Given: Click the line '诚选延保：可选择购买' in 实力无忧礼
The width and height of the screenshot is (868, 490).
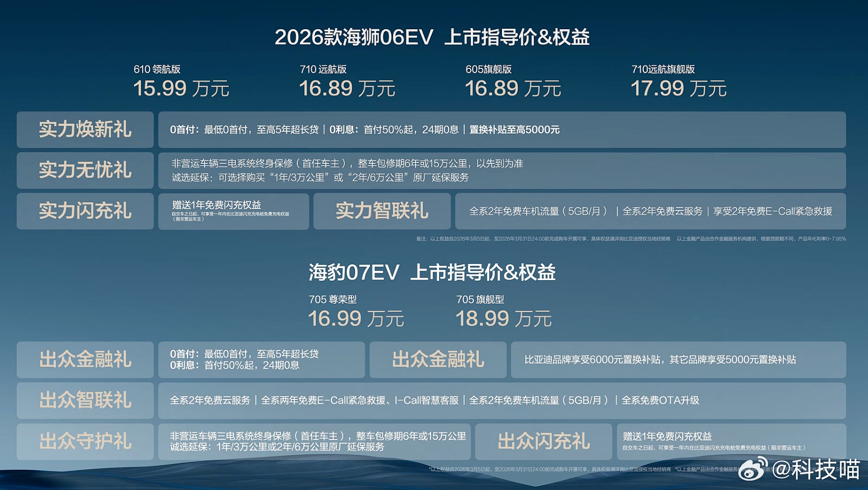Looking at the screenshot, I should pyautogui.click(x=320, y=177).
